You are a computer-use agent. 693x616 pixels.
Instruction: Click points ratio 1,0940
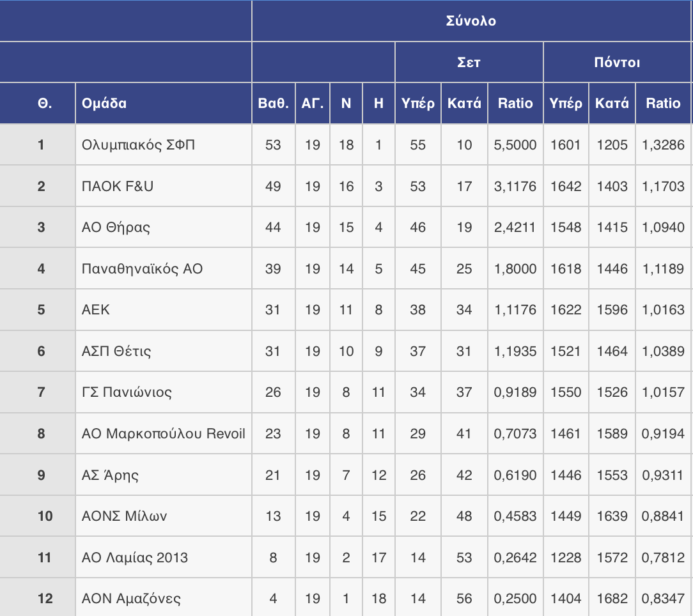[x=663, y=227]
